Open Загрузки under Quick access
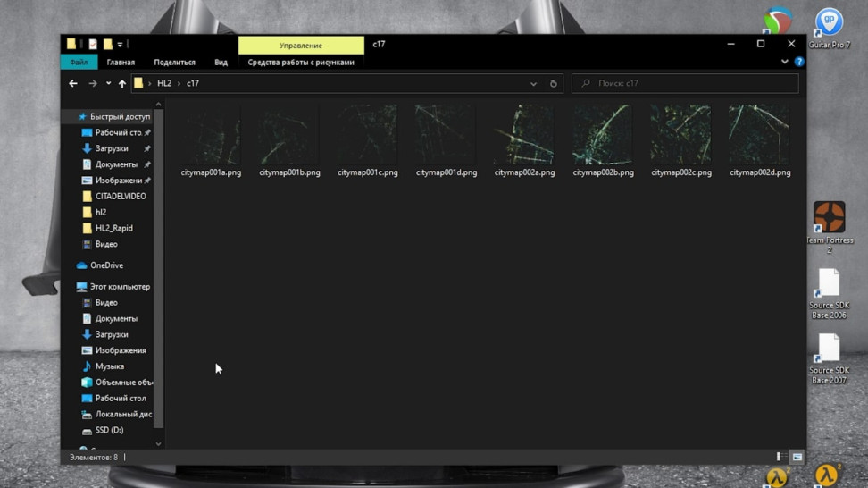Viewport: 868px width, 488px height. coord(112,148)
